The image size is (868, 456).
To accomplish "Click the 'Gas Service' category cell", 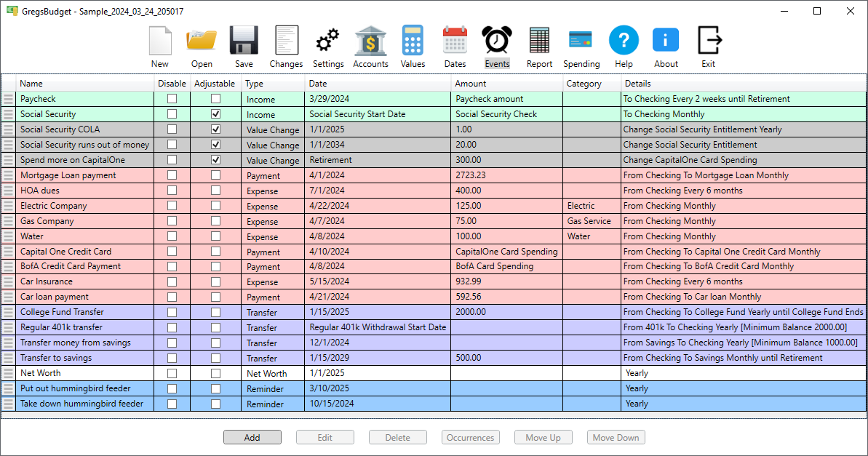I will click(592, 221).
